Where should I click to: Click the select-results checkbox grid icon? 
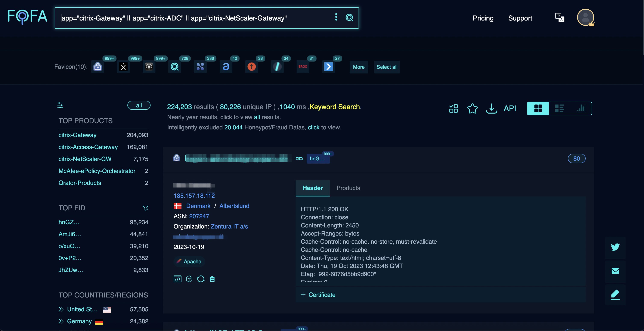coord(453,108)
